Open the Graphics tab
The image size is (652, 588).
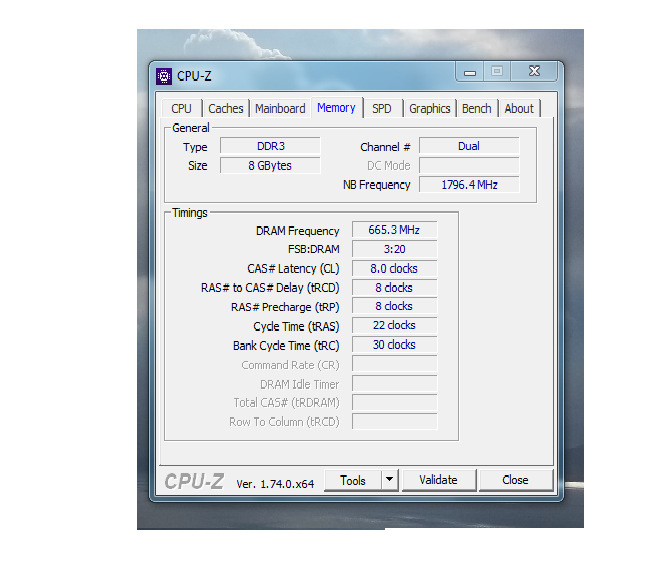click(x=430, y=109)
